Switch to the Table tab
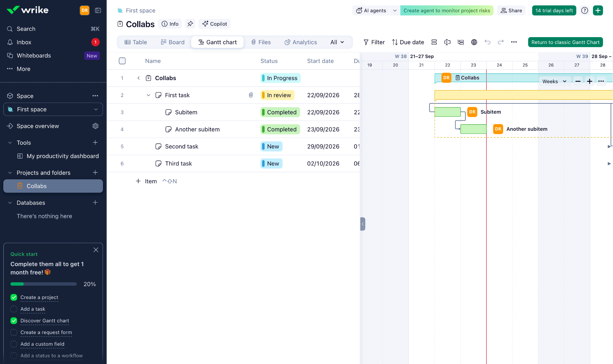 tap(136, 42)
